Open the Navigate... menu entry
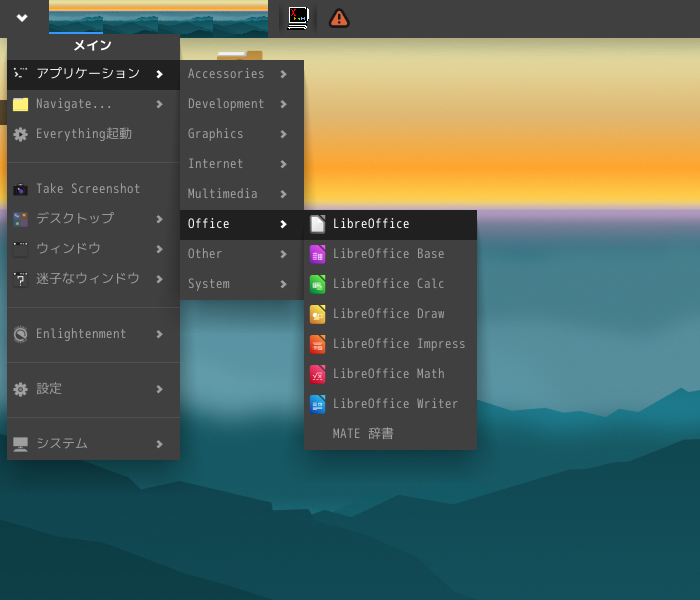 [x=93, y=104]
